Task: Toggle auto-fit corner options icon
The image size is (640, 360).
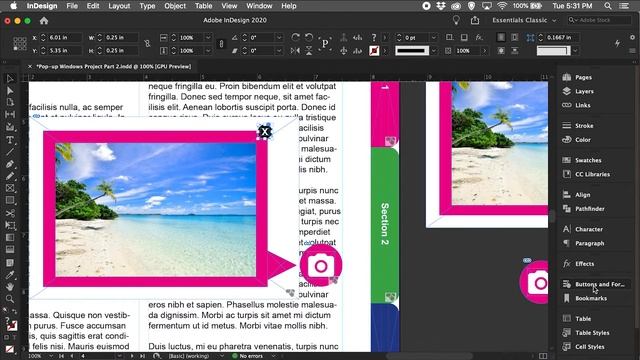Action: click(x=530, y=38)
